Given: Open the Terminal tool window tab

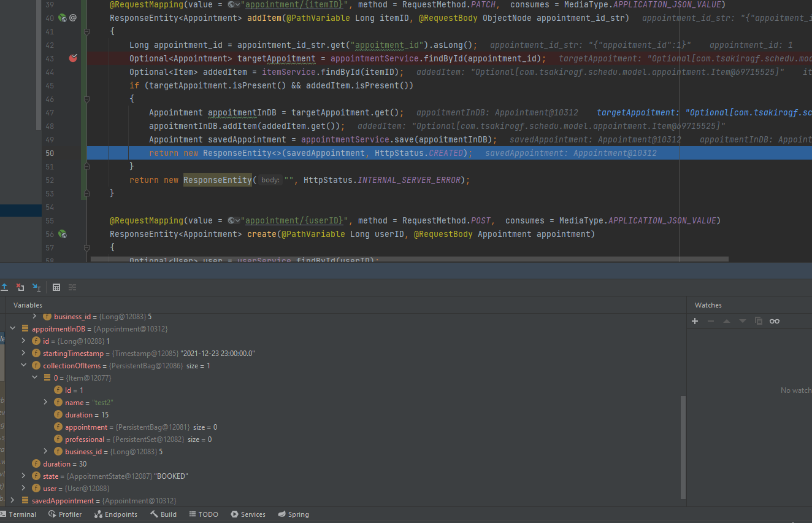Looking at the screenshot, I should click(18, 514).
